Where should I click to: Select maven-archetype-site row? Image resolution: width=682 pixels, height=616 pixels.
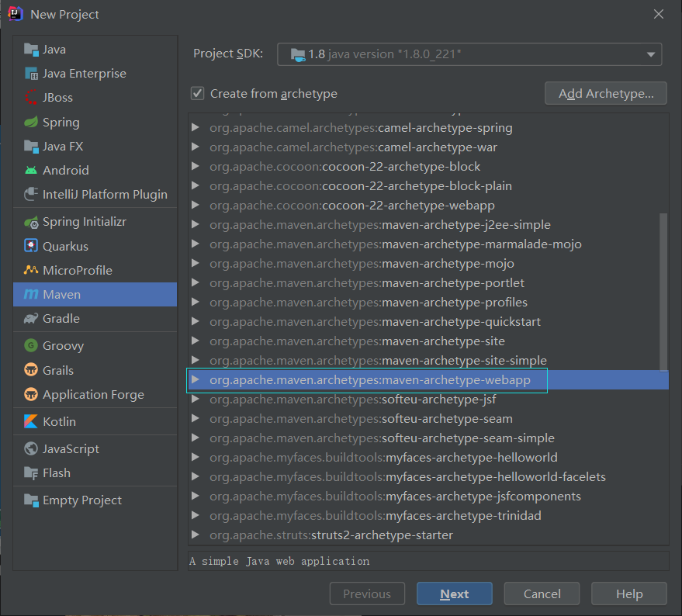428,341
